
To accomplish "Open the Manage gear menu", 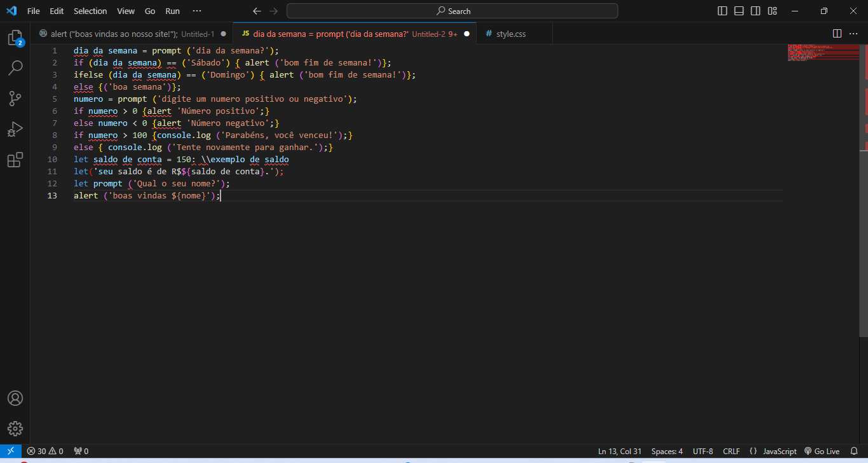I will tap(15, 428).
